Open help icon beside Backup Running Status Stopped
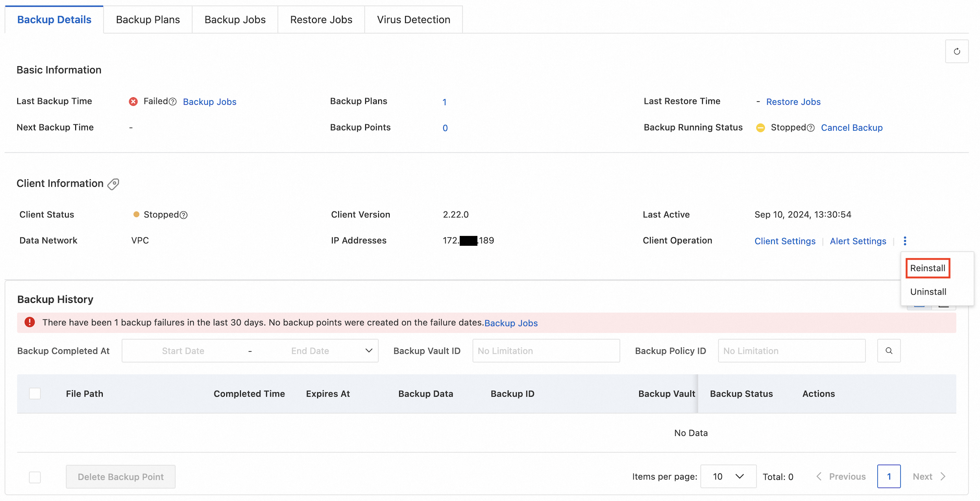Image resolution: width=980 pixels, height=501 pixels. pyautogui.click(x=810, y=128)
